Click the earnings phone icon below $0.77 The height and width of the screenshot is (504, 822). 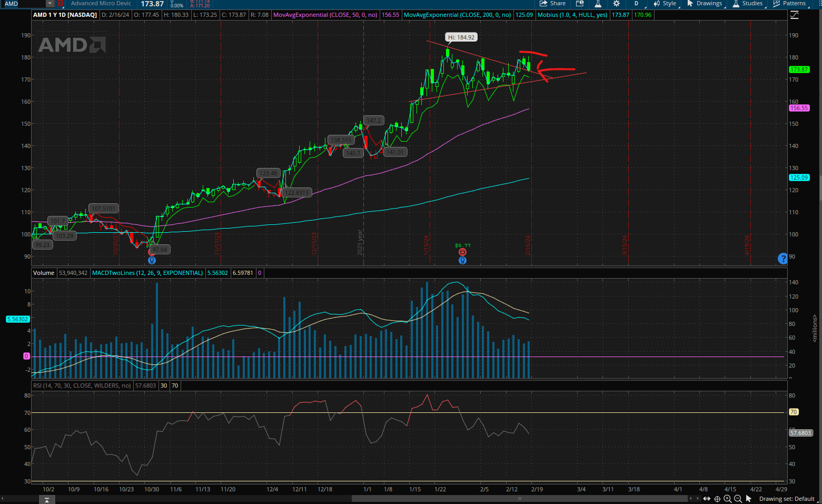(x=462, y=252)
